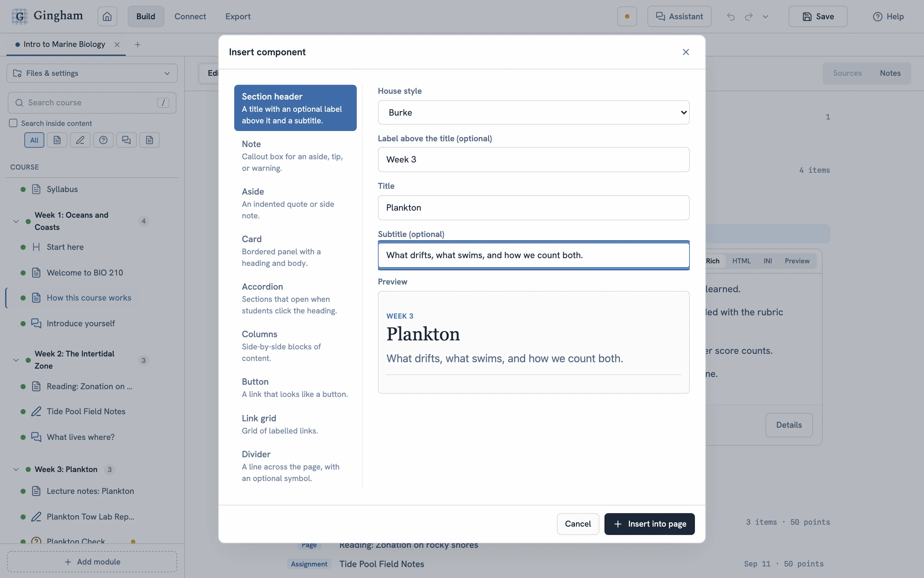This screenshot has height=578, width=924.
Task: Save the course
Action: (818, 16)
